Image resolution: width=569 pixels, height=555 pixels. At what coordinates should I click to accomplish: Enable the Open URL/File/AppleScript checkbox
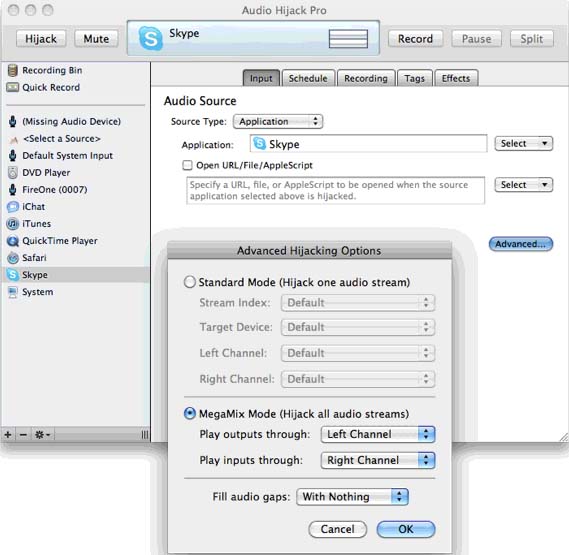(187, 166)
